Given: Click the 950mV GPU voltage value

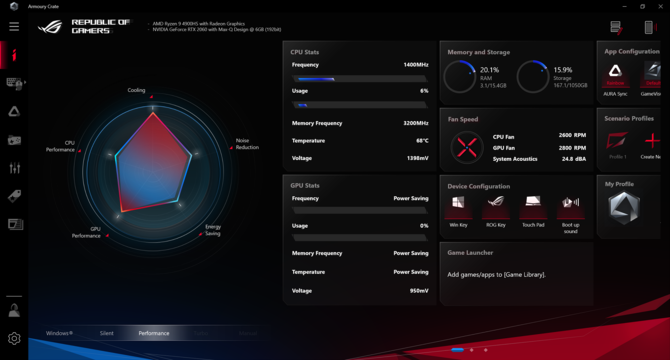Looking at the screenshot, I should 419,291.
